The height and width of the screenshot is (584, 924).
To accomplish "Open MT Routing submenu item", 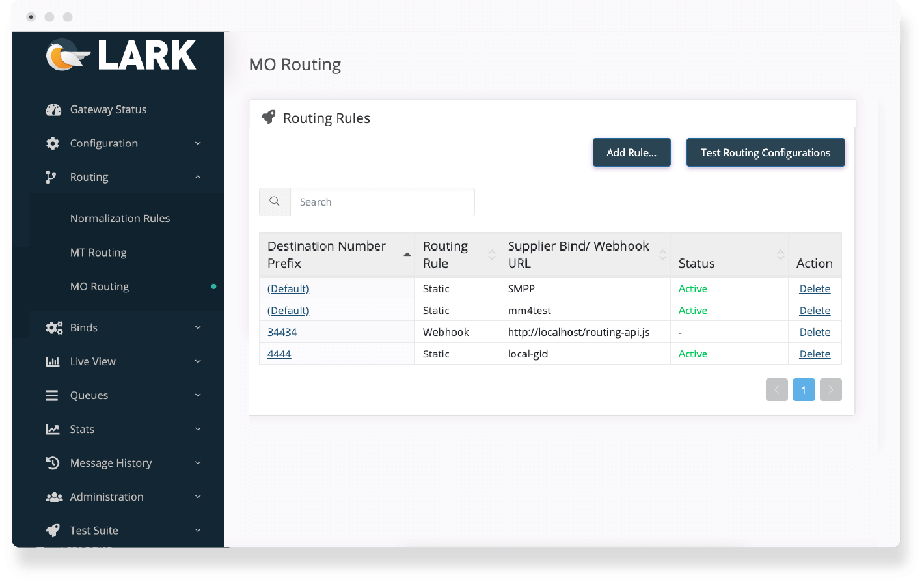I will pos(98,253).
